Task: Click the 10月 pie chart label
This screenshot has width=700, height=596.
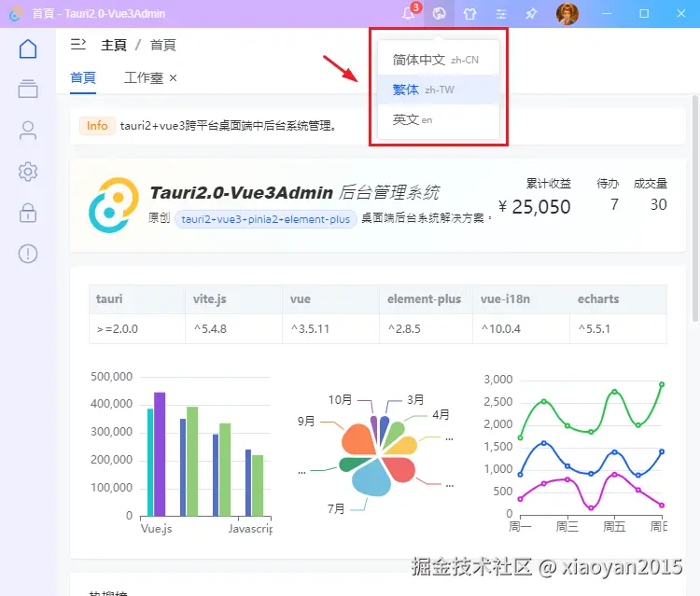Action: [x=340, y=400]
